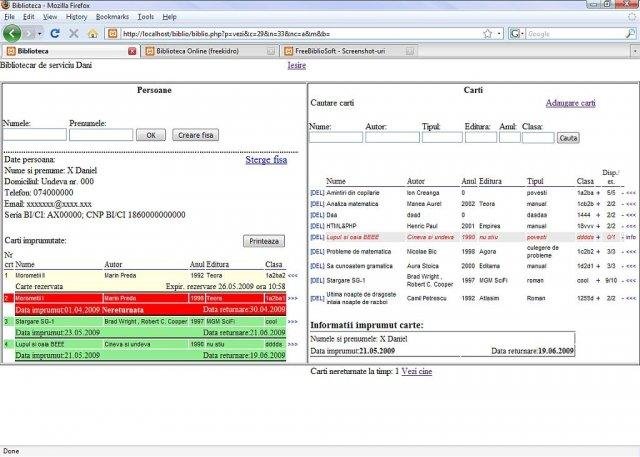This screenshot has width=640, height=457.
Task: Click the OK button in Persoane
Action: pyautogui.click(x=151, y=135)
